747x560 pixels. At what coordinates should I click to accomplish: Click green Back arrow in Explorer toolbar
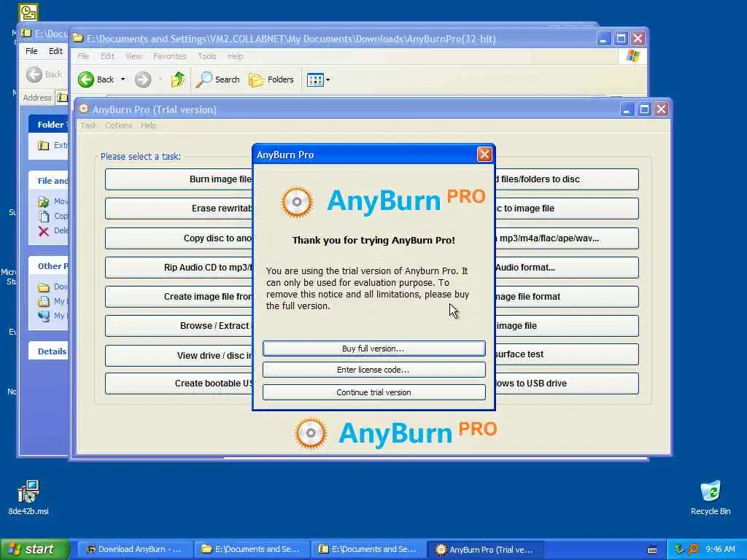click(86, 79)
